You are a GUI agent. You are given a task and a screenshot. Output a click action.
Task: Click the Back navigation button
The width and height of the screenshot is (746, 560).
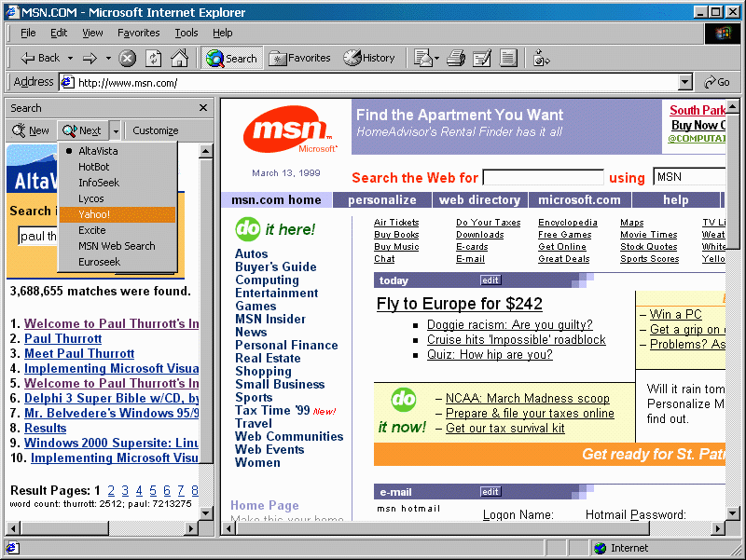tap(40, 58)
